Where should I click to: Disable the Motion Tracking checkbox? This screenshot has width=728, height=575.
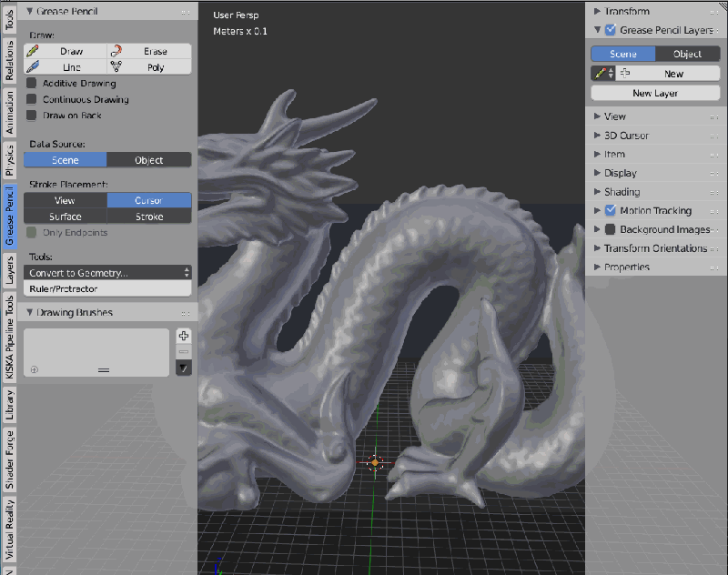pyautogui.click(x=609, y=210)
